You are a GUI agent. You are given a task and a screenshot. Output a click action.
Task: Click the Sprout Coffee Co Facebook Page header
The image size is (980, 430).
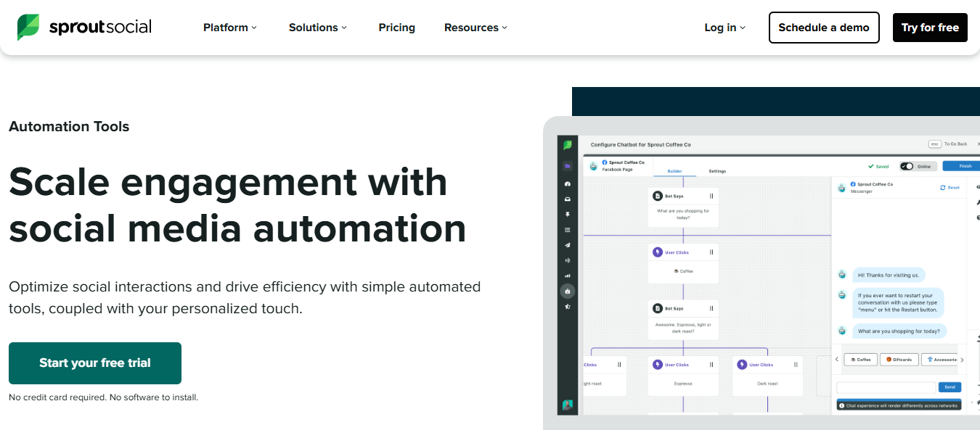[618, 166]
